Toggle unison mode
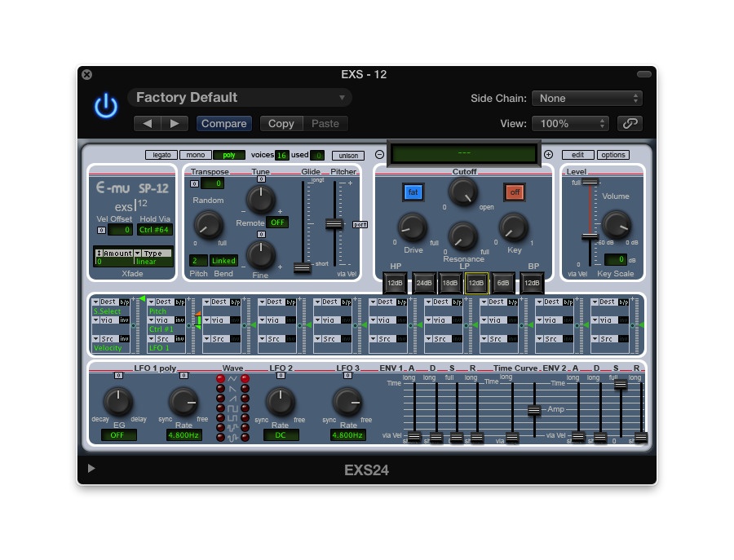This screenshot has width=734, height=560. 348,156
